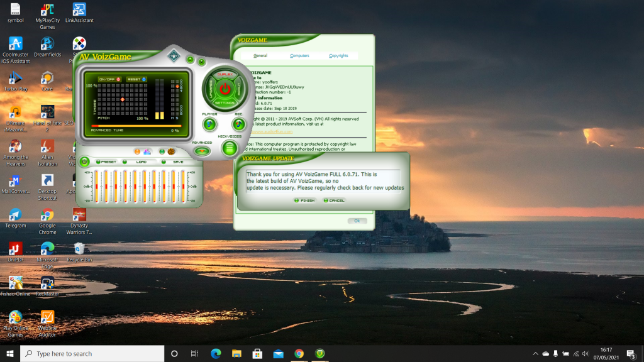Click the taskbar search box

(x=92, y=353)
